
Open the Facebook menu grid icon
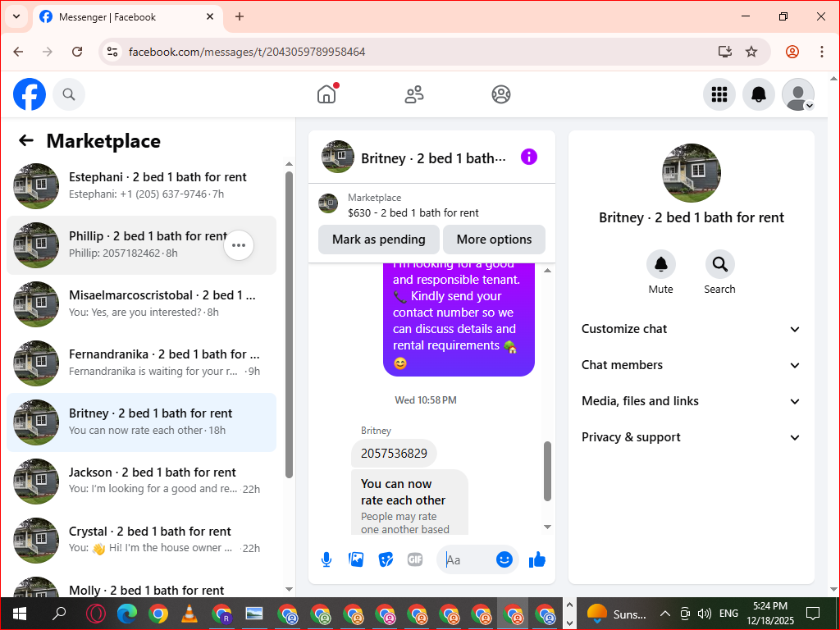(719, 94)
